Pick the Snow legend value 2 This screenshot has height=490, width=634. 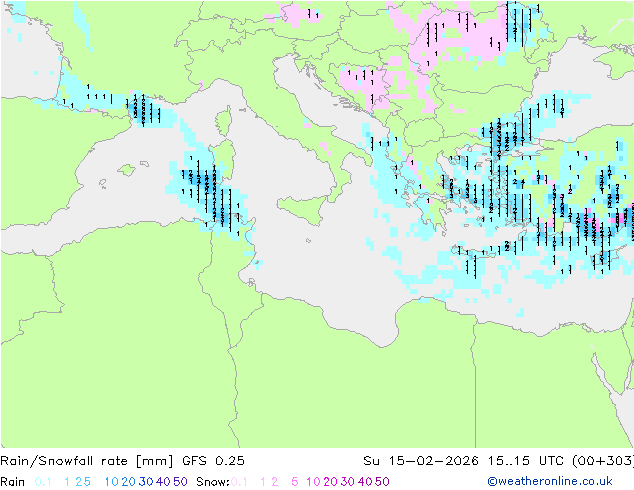(275, 482)
